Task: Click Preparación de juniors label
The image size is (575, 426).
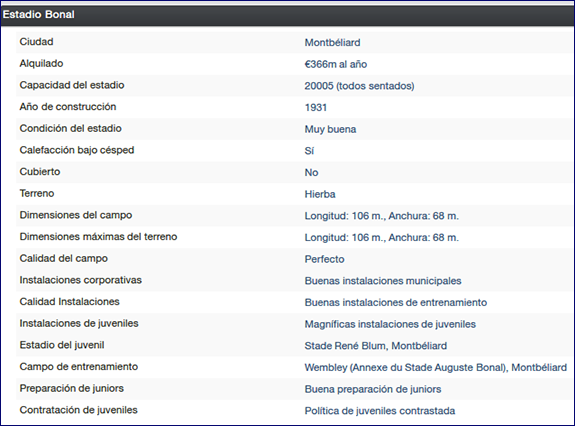Action: point(72,388)
